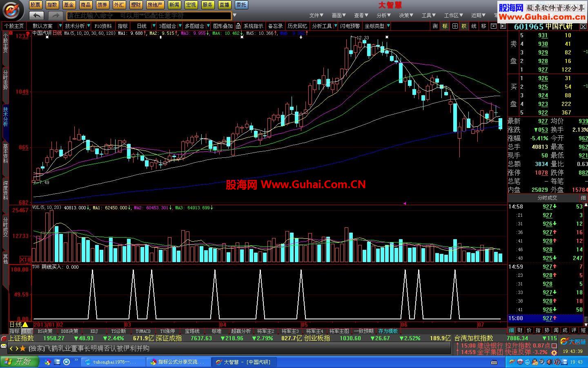Screen dimensions: 588x368
Task: Click the F10资料 toolbar item
Action: tap(103, 26)
